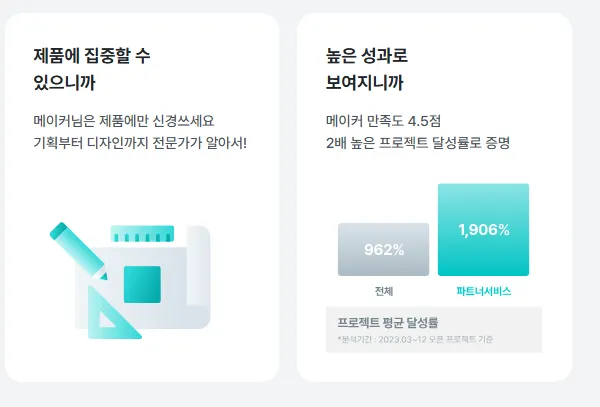This screenshot has height=407, width=600.
Task: Click the text 메이커 만족도 4.5점
Action: pyautogui.click(x=383, y=121)
